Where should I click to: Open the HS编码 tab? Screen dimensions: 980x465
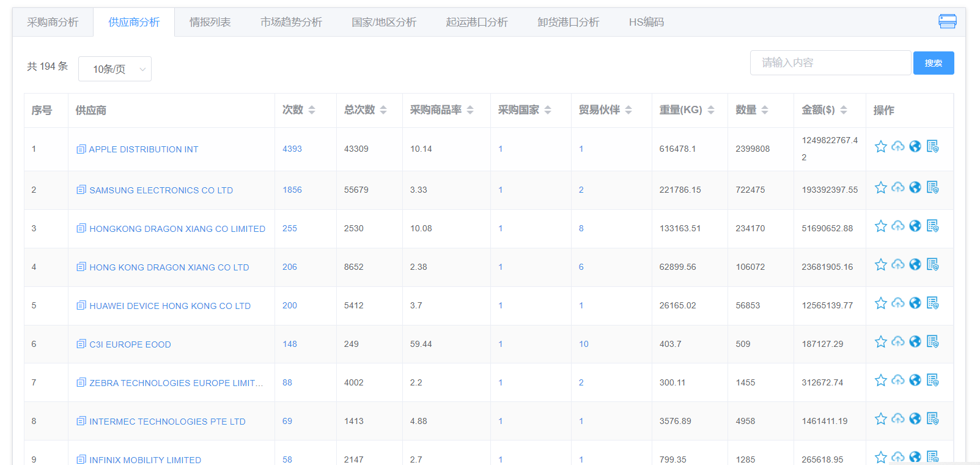click(646, 22)
